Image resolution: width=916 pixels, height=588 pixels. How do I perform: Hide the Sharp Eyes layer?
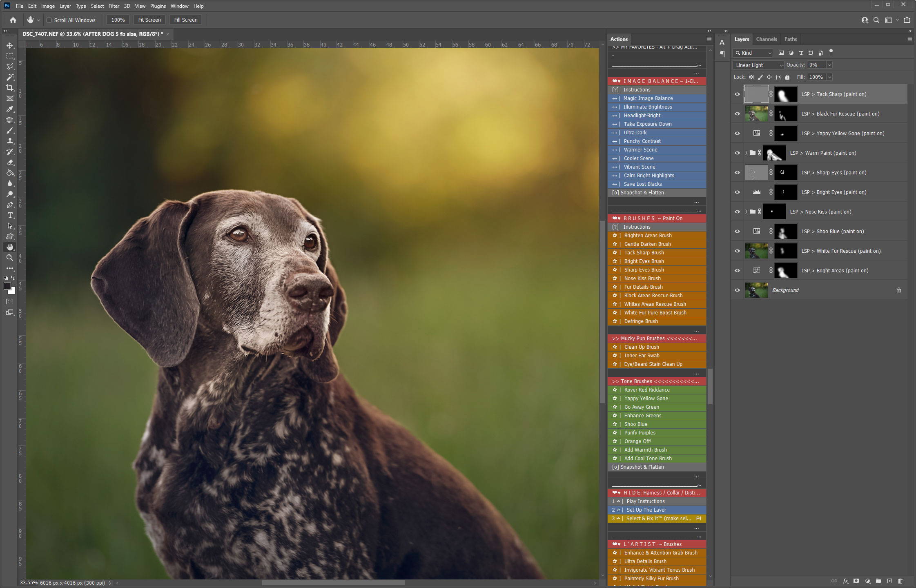[737, 173]
